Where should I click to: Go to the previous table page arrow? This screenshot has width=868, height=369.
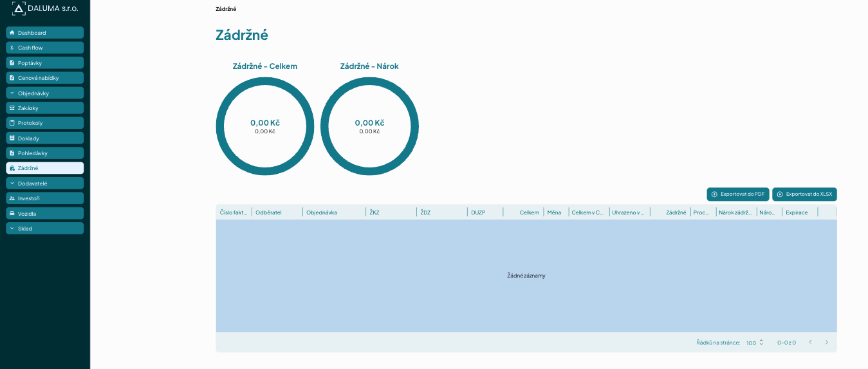point(810,342)
